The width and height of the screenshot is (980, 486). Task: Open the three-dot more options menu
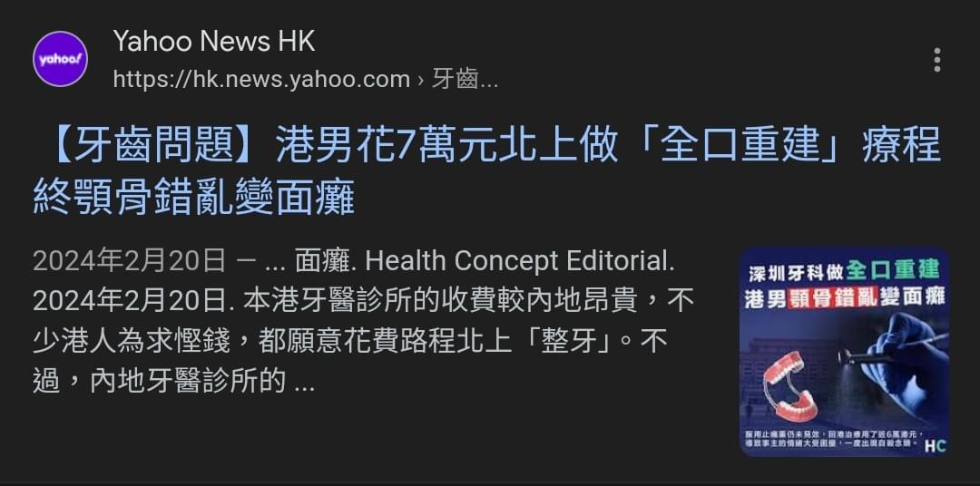tap(936, 60)
